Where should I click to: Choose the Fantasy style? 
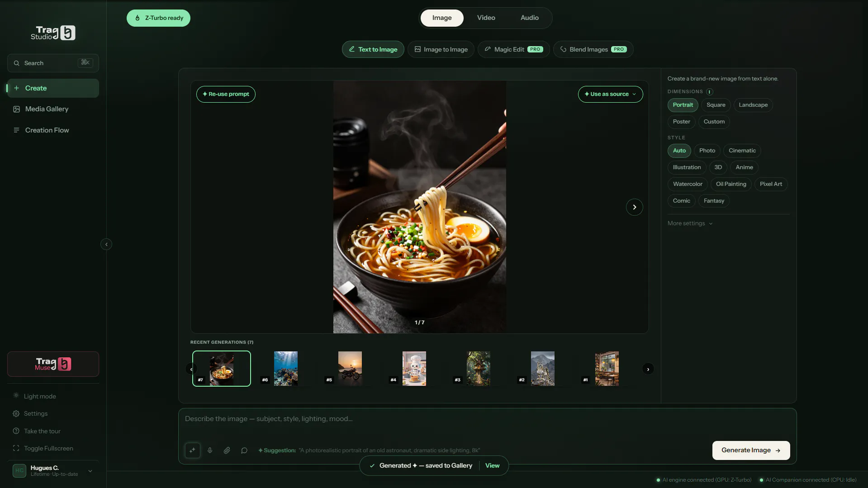[x=714, y=201]
